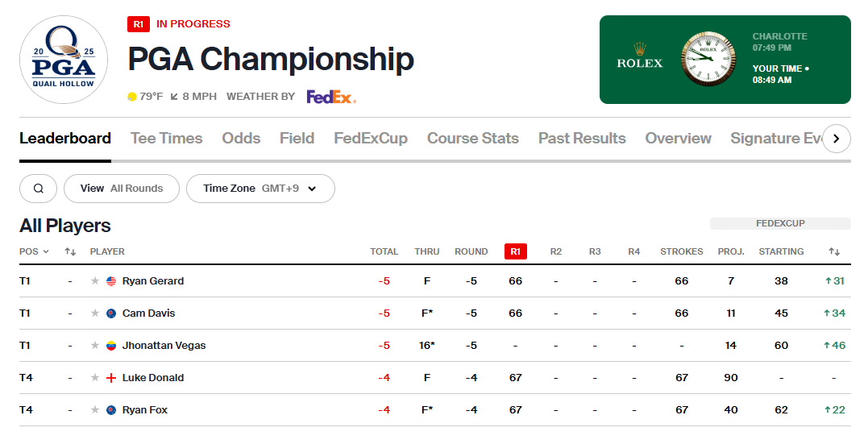Open Cam Davis player link

[148, 313]
